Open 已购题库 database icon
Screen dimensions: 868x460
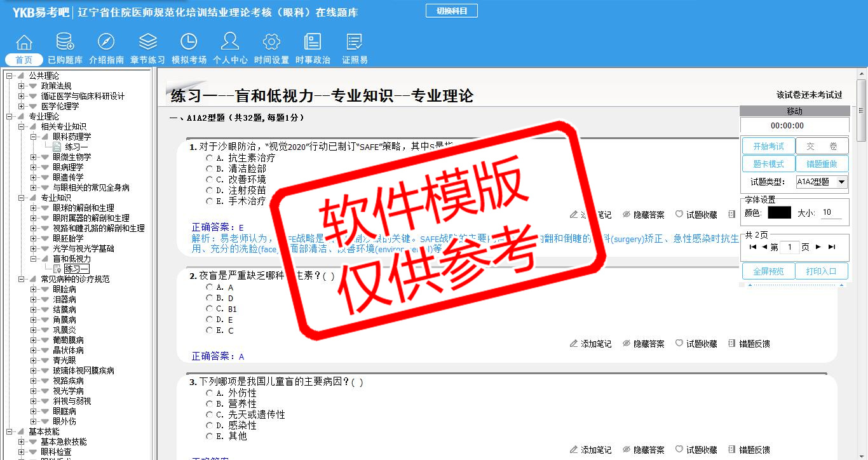(65, 43)
